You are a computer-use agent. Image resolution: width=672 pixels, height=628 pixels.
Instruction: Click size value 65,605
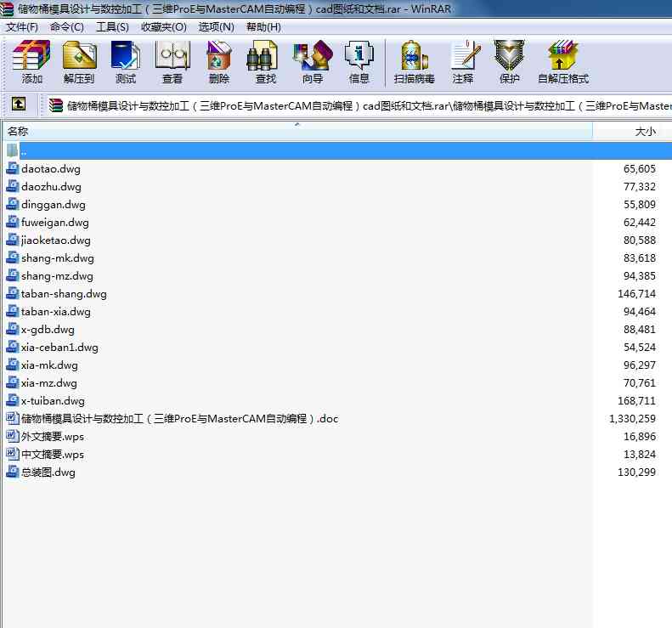(640, 169)
